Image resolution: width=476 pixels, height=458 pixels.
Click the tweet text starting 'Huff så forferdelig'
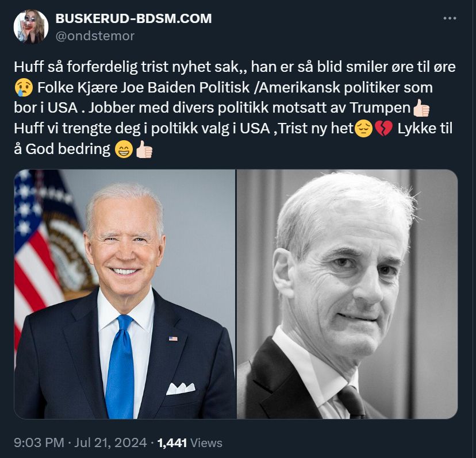point(235,108)
